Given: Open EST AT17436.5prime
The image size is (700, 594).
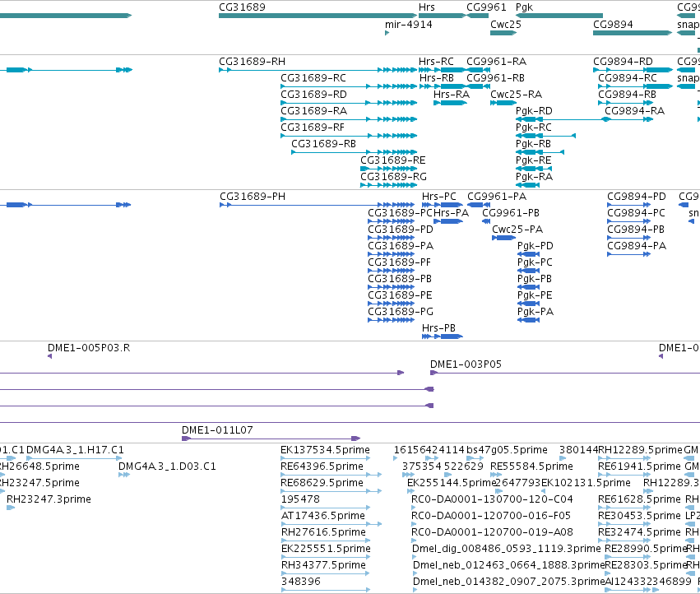Looking at the screenshot, I should pos(322,515).
